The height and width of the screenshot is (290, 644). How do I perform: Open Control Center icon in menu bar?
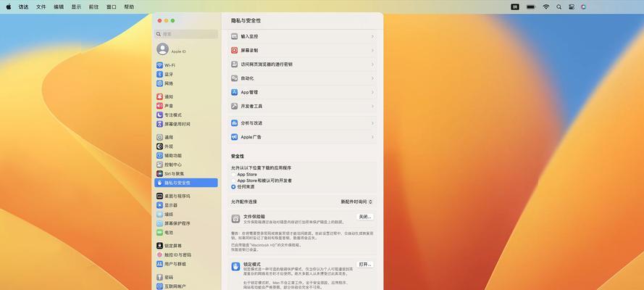[572, 7]
